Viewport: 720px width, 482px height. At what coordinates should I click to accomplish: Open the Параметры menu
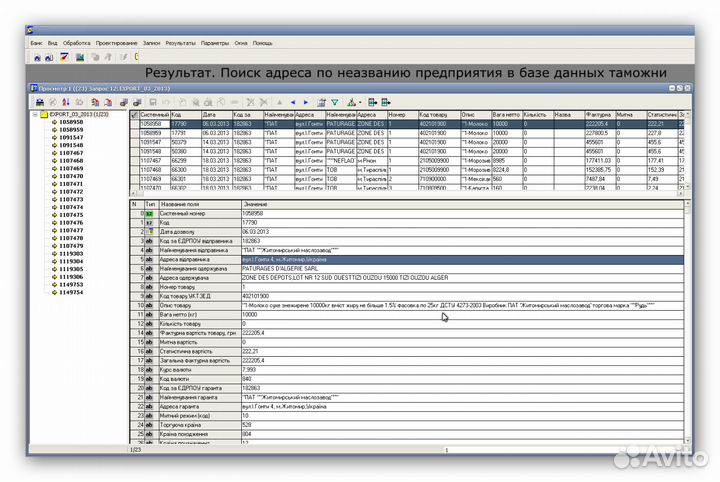tap(214, 44)
